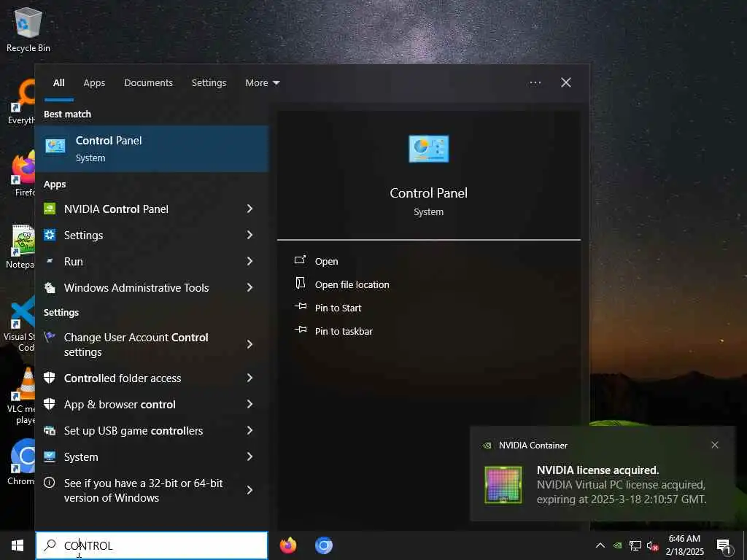Click the NVIDIA license acquired notification thumbnail
This screenshot has width=747, height=560.
pos(503,484)
